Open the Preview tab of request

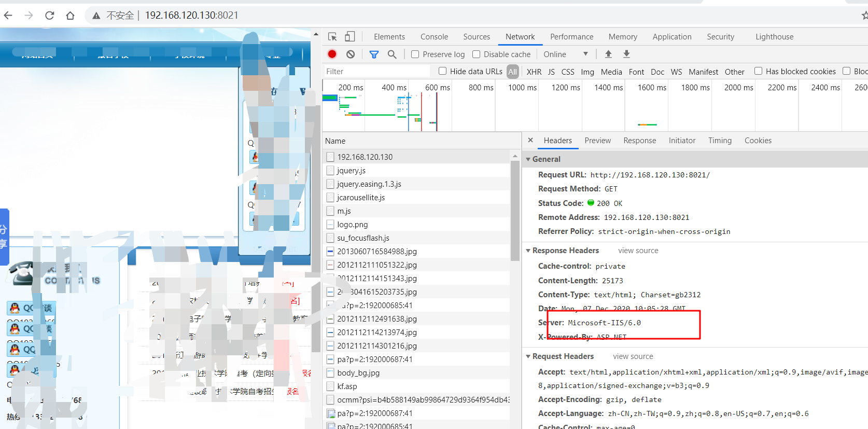(x=598, y=141)
